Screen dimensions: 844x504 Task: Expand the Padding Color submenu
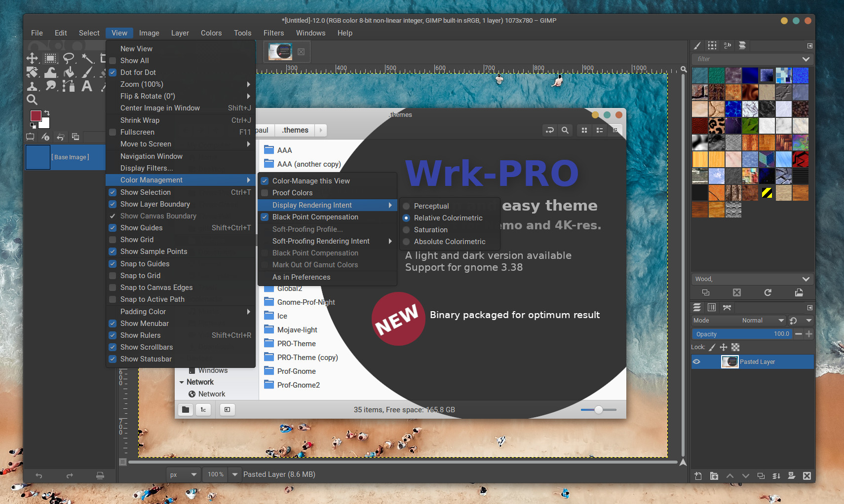coord(180,312)
